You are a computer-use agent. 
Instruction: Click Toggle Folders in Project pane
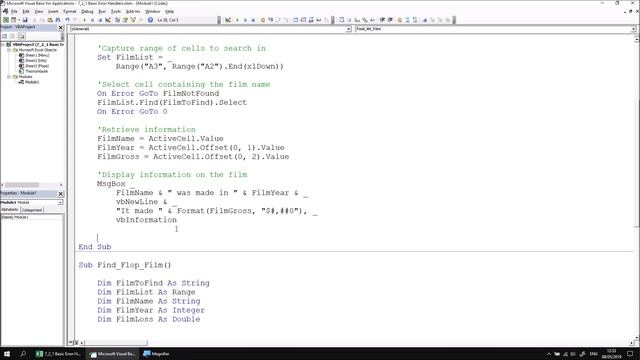point(21,36)
